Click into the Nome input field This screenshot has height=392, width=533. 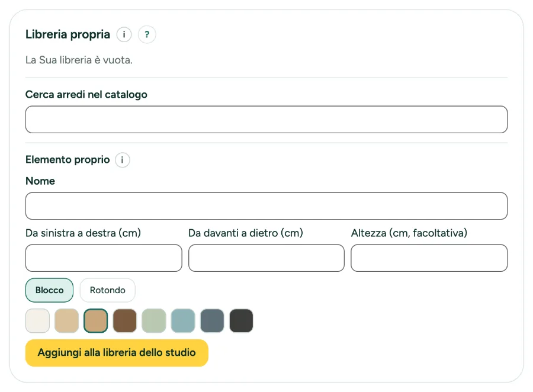266,206
